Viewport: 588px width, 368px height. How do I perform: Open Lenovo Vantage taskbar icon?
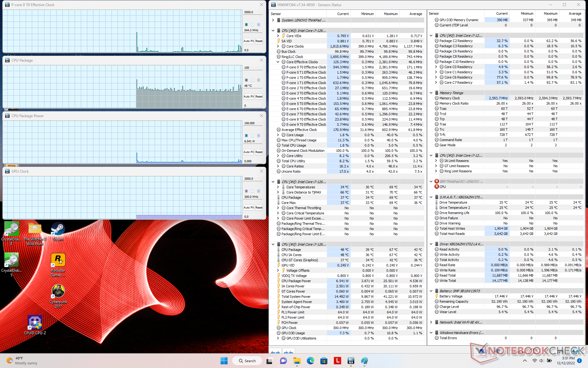[337, 361]
